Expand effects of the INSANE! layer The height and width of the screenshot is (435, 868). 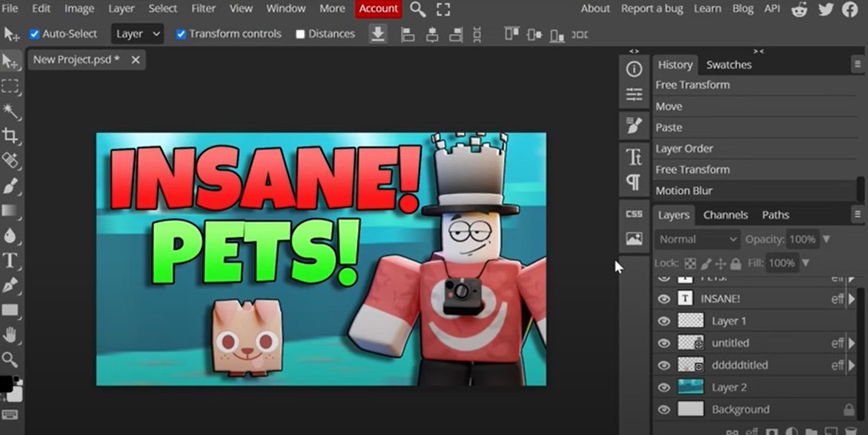pos(852,299)
